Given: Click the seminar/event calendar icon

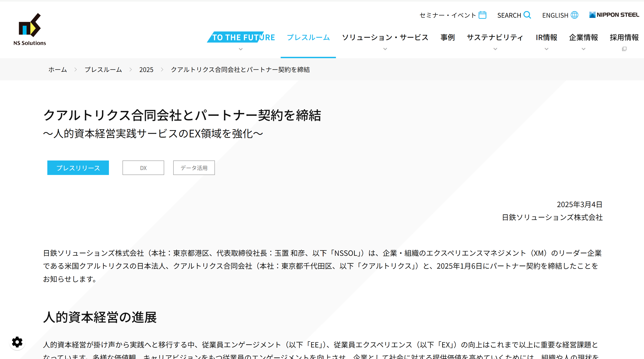Looking at the screenshot, I should pyautogui.click(x=482, y=15).
